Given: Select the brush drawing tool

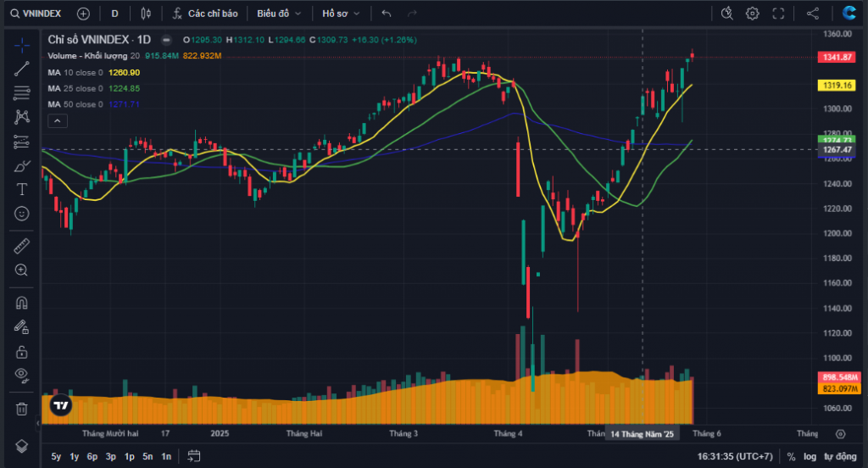Looking at the screenshot, I should click(21, 165).
